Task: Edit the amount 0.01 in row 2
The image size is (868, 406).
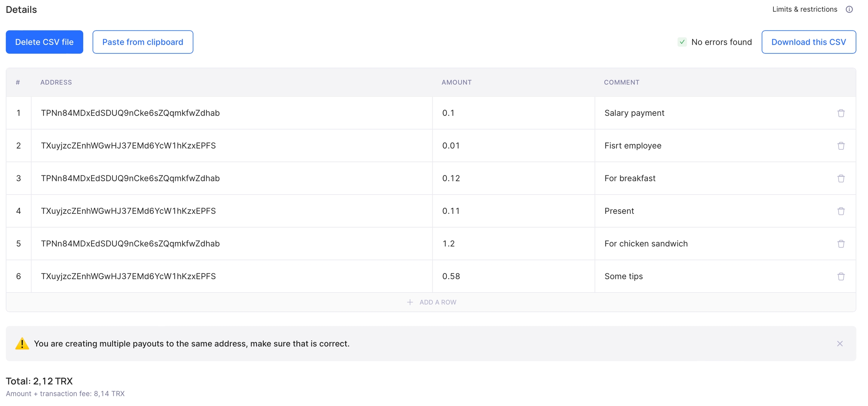Action: [451, 146]
